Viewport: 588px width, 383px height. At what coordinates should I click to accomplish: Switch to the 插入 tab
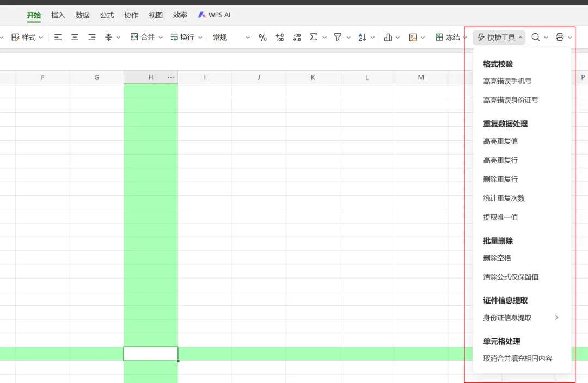coord(58,15)
